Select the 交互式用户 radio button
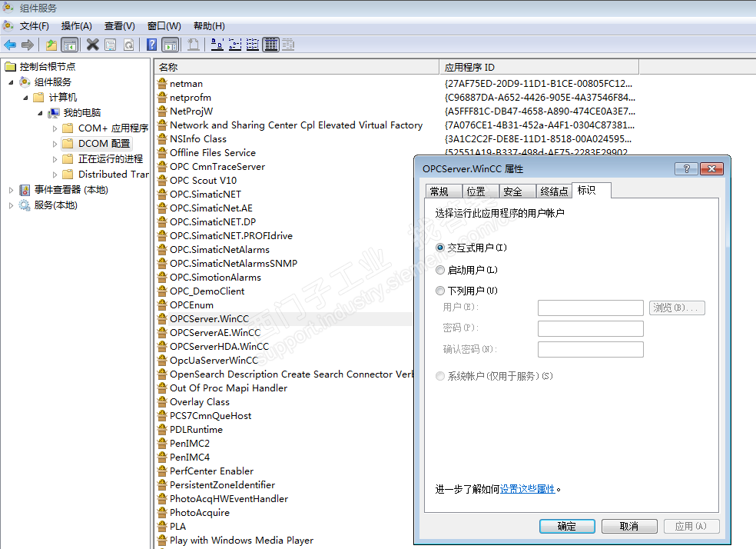The image size is (756, 549). pyautogui.click(x=439, y=248)
